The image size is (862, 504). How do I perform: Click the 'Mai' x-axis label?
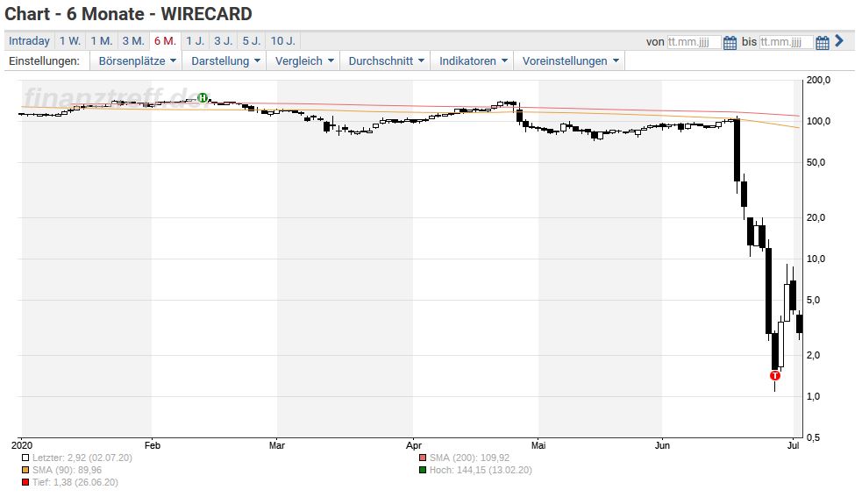[x=538, y=445]
